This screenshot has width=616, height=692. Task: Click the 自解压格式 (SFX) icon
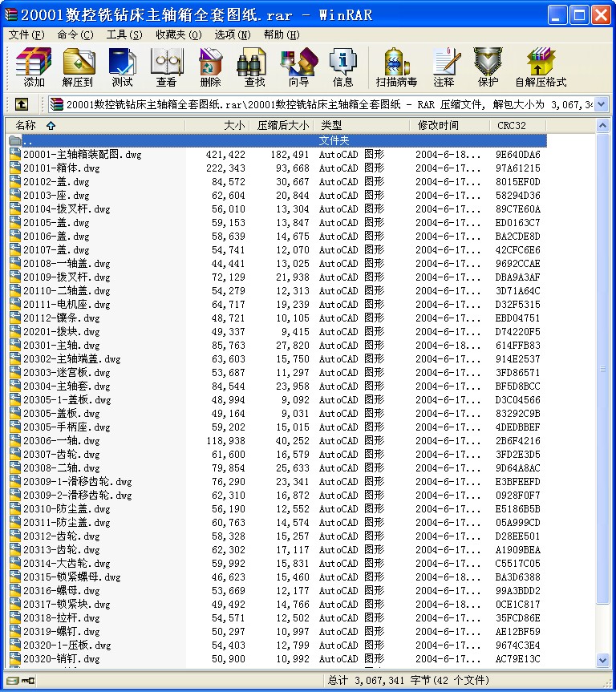click(541, 67)
